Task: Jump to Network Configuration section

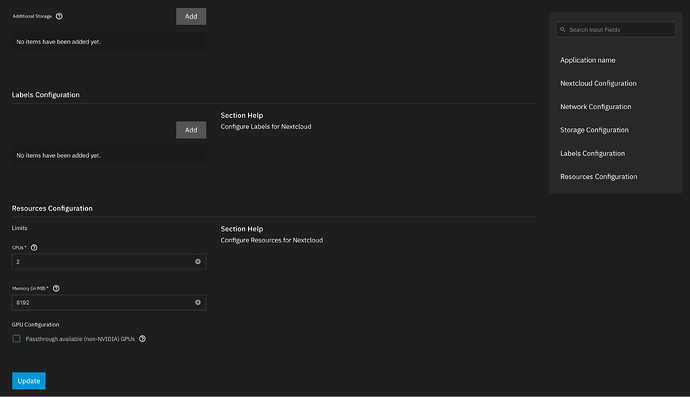Action: (595, 107)
